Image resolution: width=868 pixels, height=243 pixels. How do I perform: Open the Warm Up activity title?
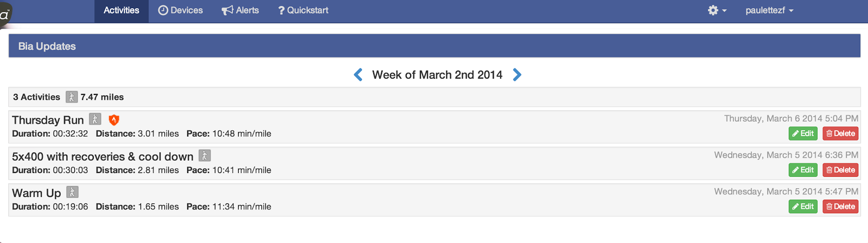click(x=36, y=193)
